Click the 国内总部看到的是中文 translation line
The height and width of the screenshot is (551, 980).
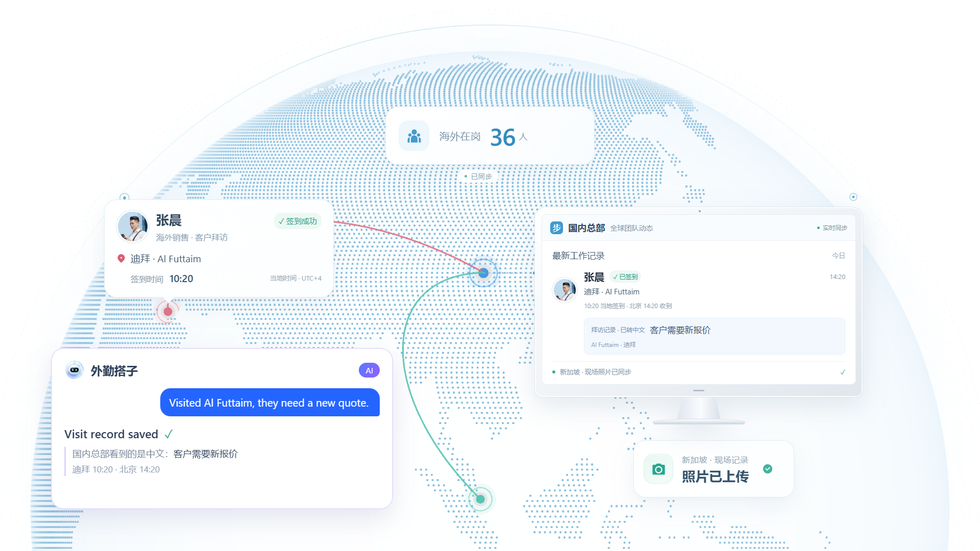(x=155, y=454)
